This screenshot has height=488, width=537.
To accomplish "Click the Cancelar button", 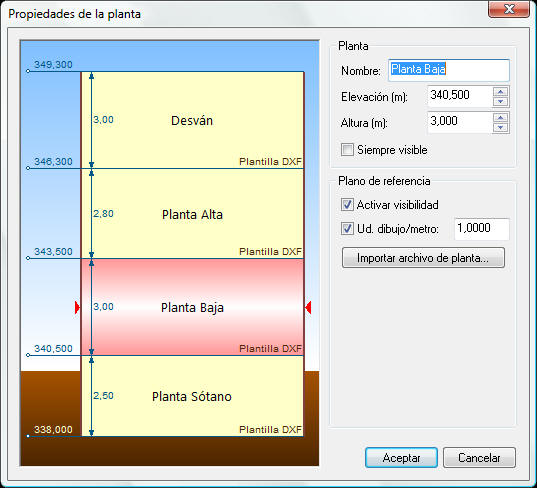I will tap(479, 458).
